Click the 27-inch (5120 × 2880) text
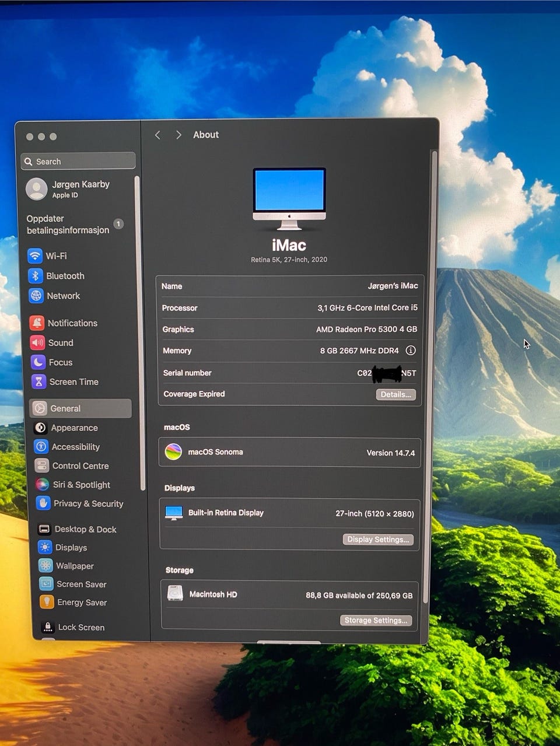560x746 pixels. (374, 513)
